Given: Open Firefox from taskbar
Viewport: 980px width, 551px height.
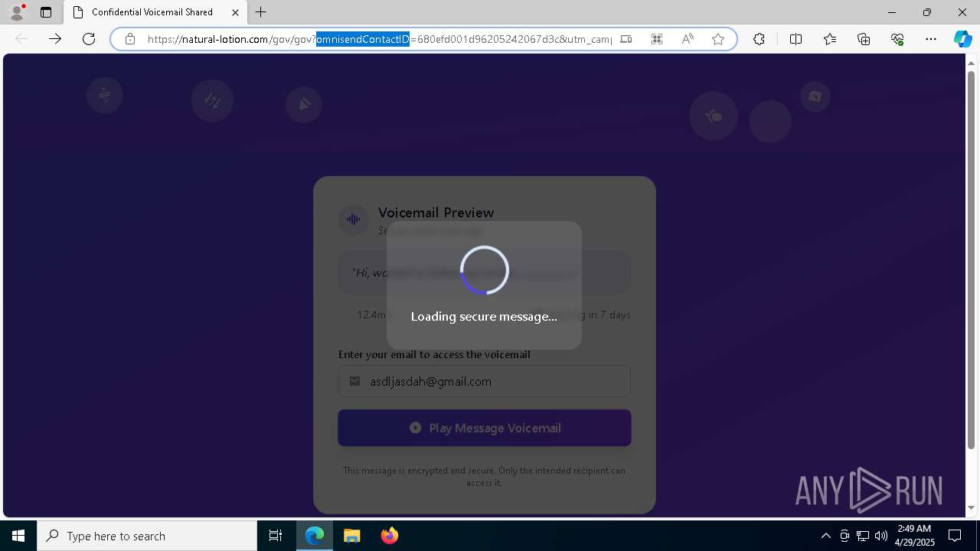Looking at the screenshot, I should (390, 536).
